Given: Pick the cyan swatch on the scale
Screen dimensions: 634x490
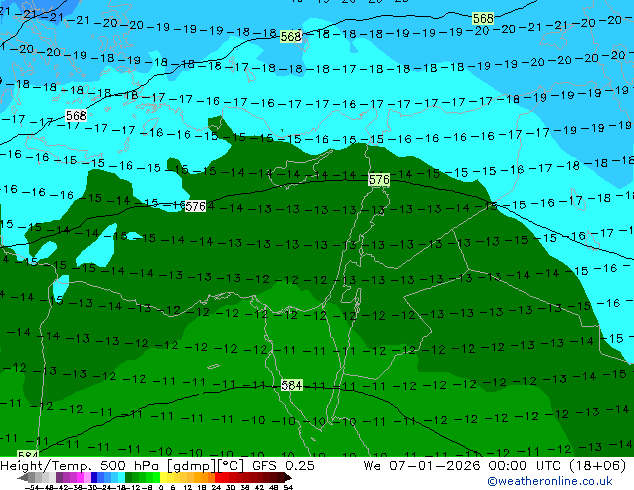Looking at the screenshot, I should click(x=121, y=477).
